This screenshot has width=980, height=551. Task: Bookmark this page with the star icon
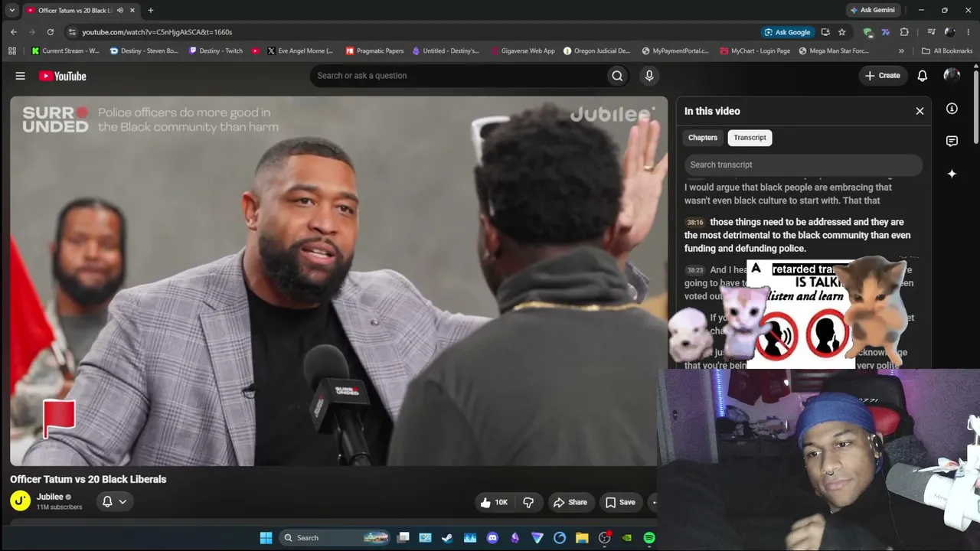[x=842, y=32]
